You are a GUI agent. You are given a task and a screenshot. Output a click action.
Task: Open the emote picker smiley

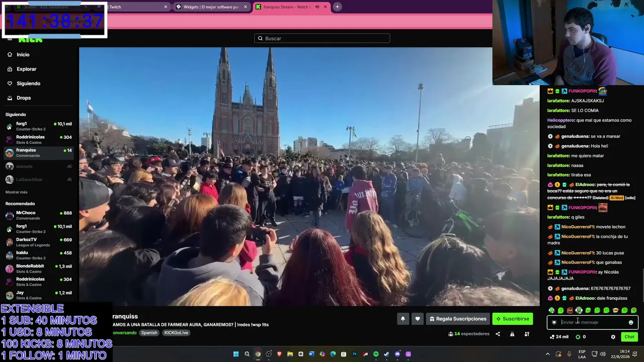631,322
